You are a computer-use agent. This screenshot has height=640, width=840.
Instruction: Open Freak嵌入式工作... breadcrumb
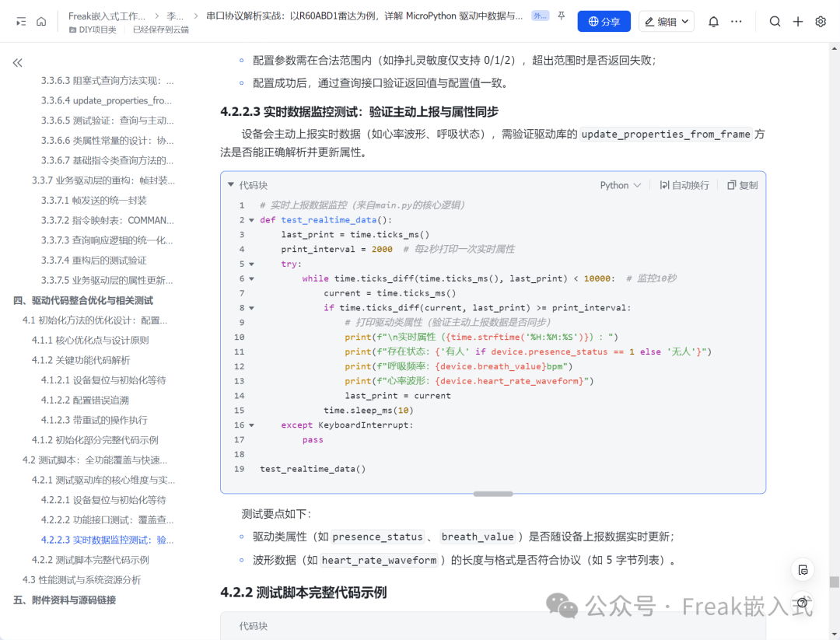107,16
